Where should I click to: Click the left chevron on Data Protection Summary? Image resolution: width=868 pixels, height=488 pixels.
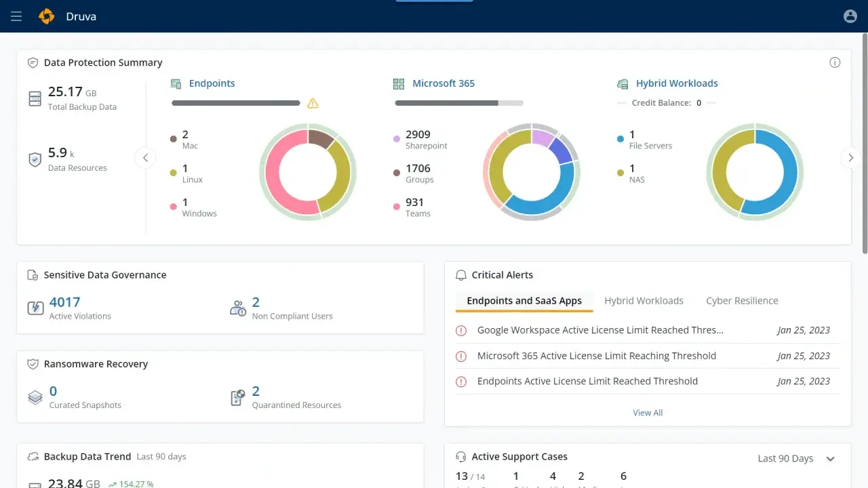[146, 157]
